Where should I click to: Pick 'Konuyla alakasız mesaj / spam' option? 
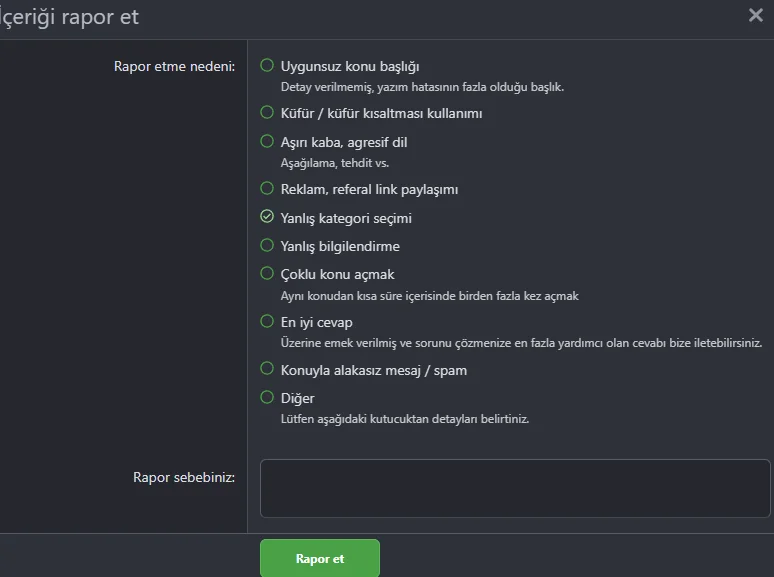point(267,369)
